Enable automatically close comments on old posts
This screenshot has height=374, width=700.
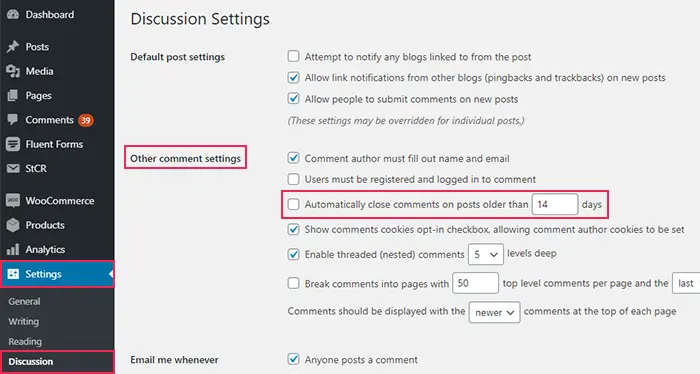coord(293,204)
